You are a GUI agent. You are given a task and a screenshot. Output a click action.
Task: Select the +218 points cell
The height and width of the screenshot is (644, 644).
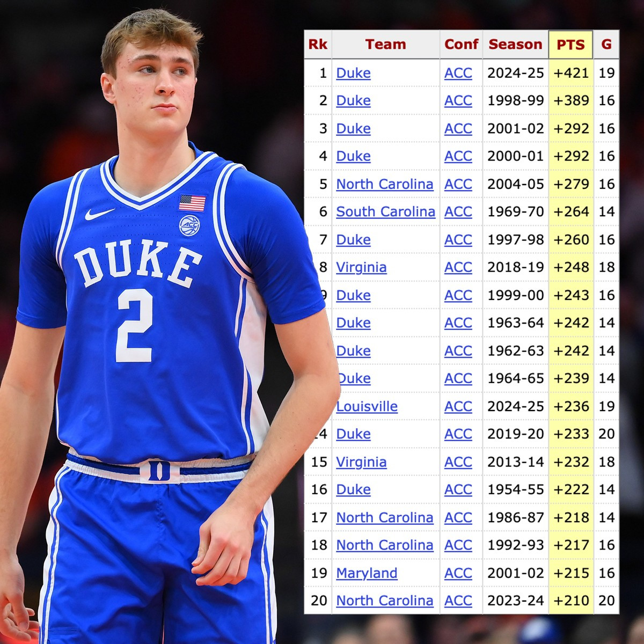[x=571, y=517]
